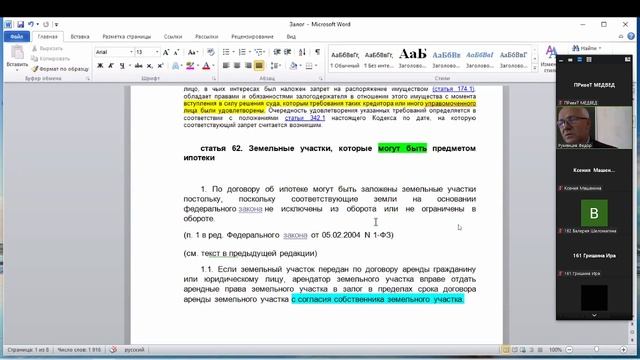Open borders dropdown

(316, 66)
